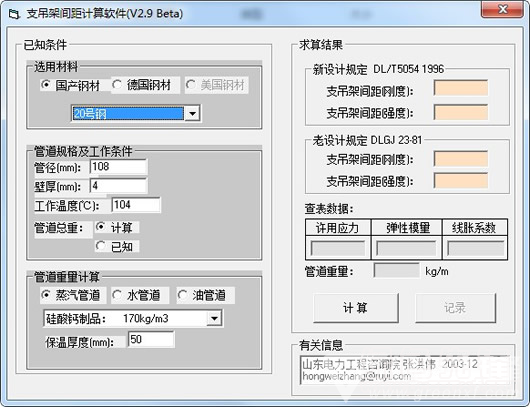Image resolution: width=530 pixels, height=407 pixels.
Task: Click the 许用应力 result field
Action: click(338, 248)
